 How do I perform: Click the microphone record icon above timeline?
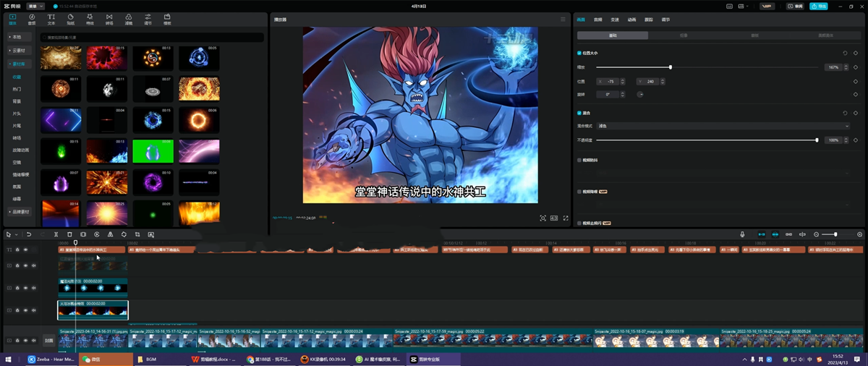point(742,234)
